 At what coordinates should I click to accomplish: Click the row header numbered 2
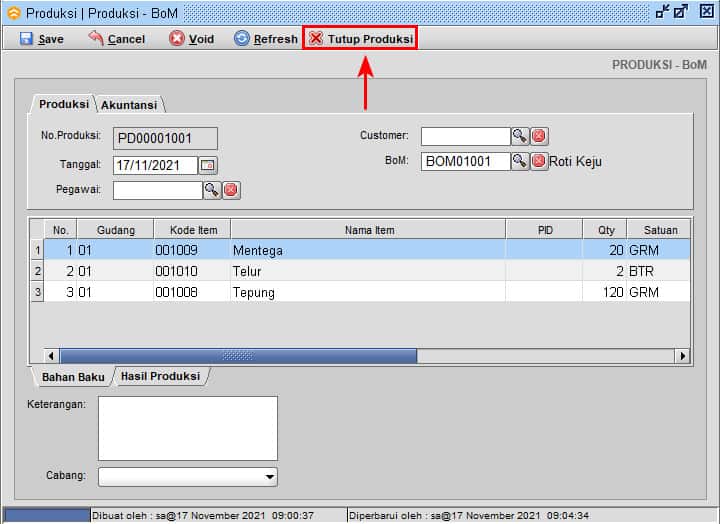click(x=37, y=271)
